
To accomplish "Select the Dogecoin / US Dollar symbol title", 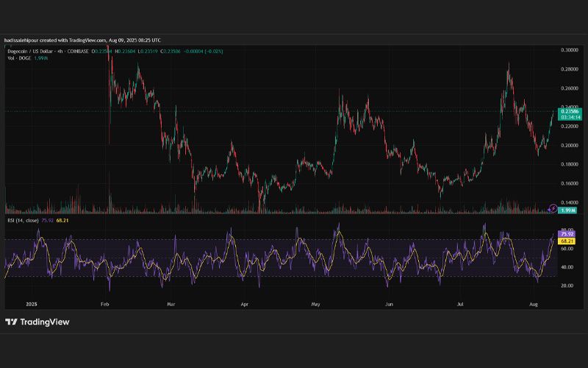I will tap(31, 52).
